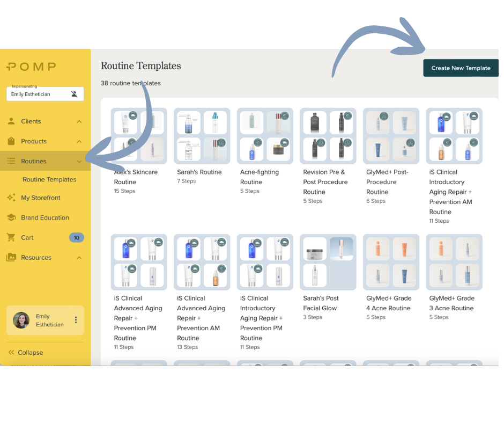This screenshot has height=423, width=504.
Task: Expand the Resources menu chevron
Action: [79, 258]
